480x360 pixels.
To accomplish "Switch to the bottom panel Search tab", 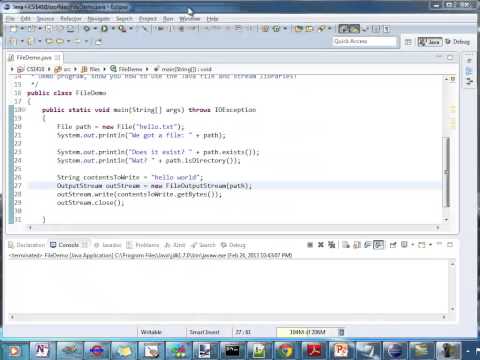I will click(x=203, y=245).
